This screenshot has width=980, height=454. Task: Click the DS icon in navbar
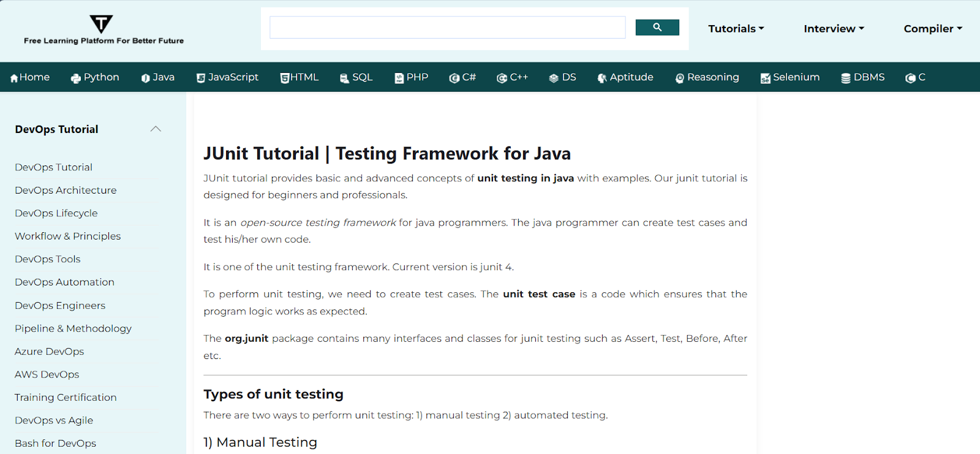pyautogui.click(x=554, y=78)
